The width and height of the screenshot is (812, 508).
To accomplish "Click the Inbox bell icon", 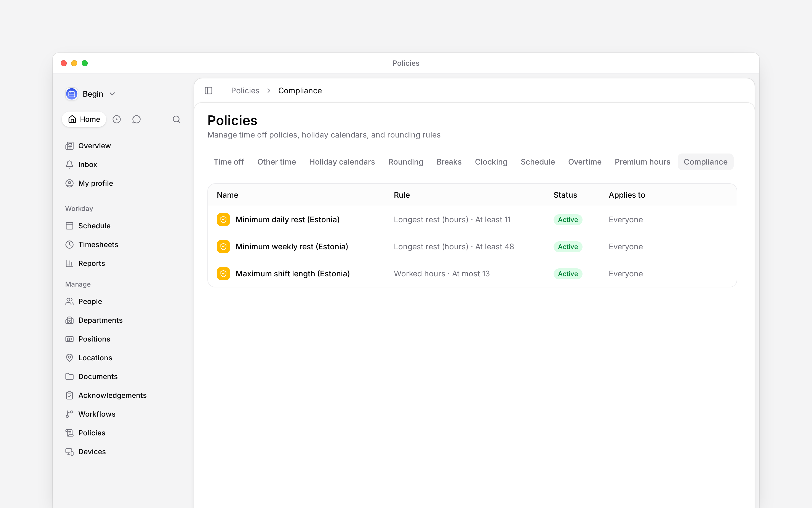I will (x=70, y=165).
